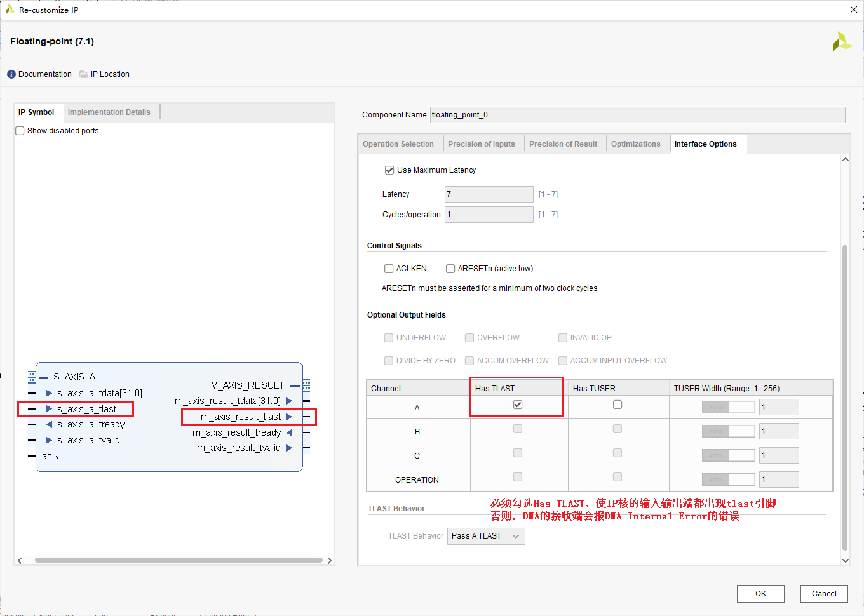This screenshot has width=864, height=616.
Task: Click the Xilinx logo in the top-right corner
Action: click(x=842, y=41)
